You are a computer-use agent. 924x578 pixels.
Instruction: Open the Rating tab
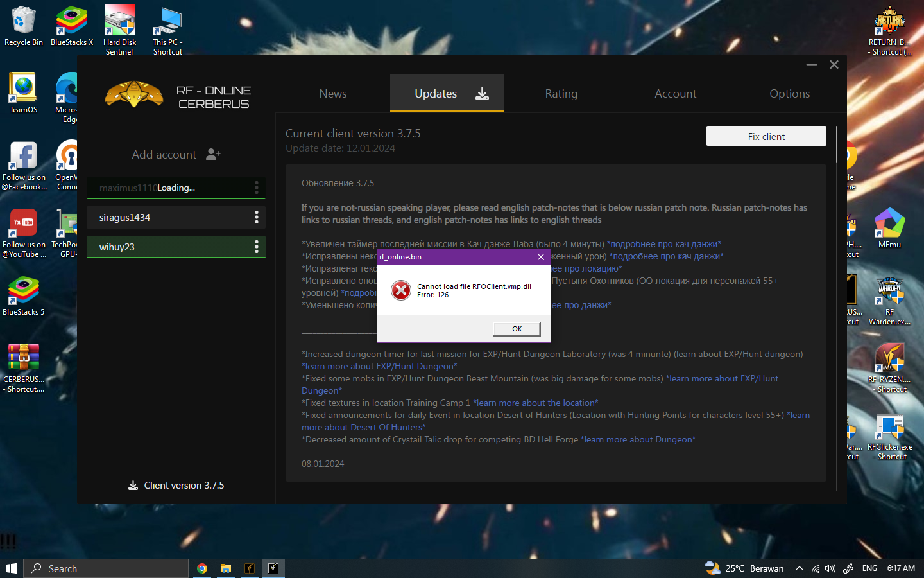click(561, 94)
